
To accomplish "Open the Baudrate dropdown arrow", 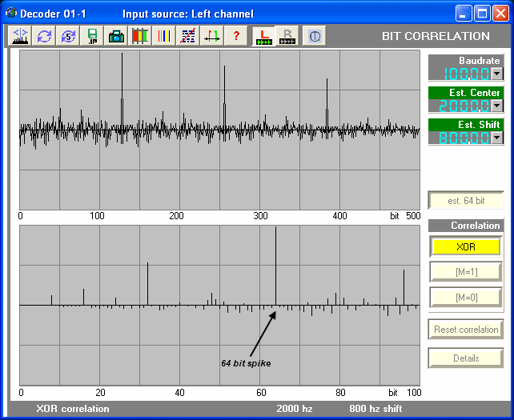I will [496, 74].
